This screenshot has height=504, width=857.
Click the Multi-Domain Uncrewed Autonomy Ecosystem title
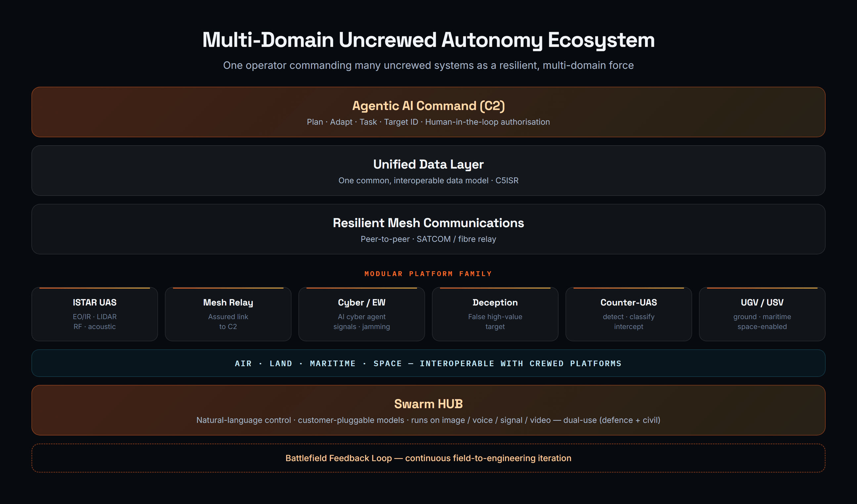click(x=428, y=40)
